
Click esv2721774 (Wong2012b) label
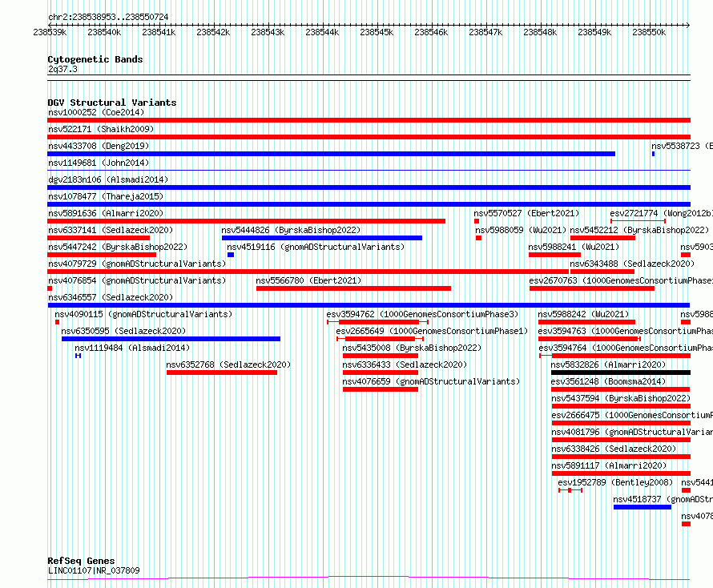coord(661,213)
